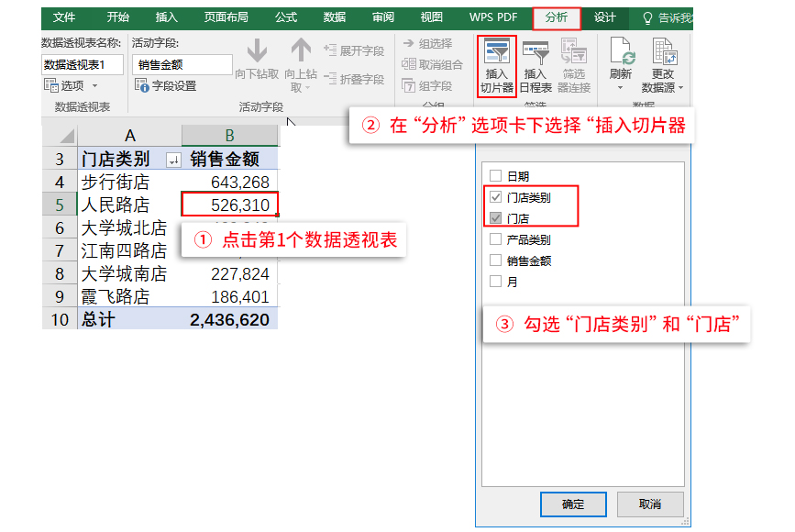
Task: Switch to the 公式 (Formulas) tab
Action: coord(286,17)
